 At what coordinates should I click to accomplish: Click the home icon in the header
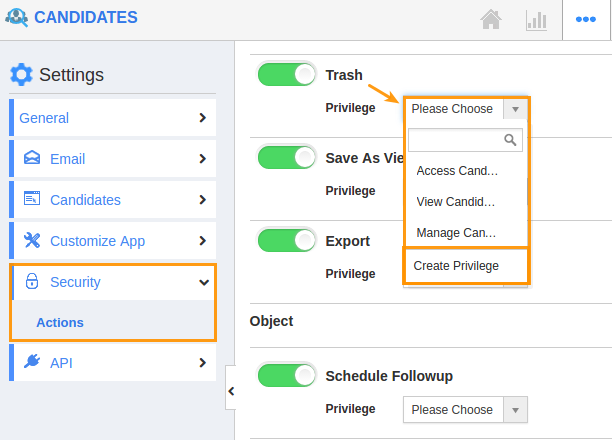coord(491,19)
